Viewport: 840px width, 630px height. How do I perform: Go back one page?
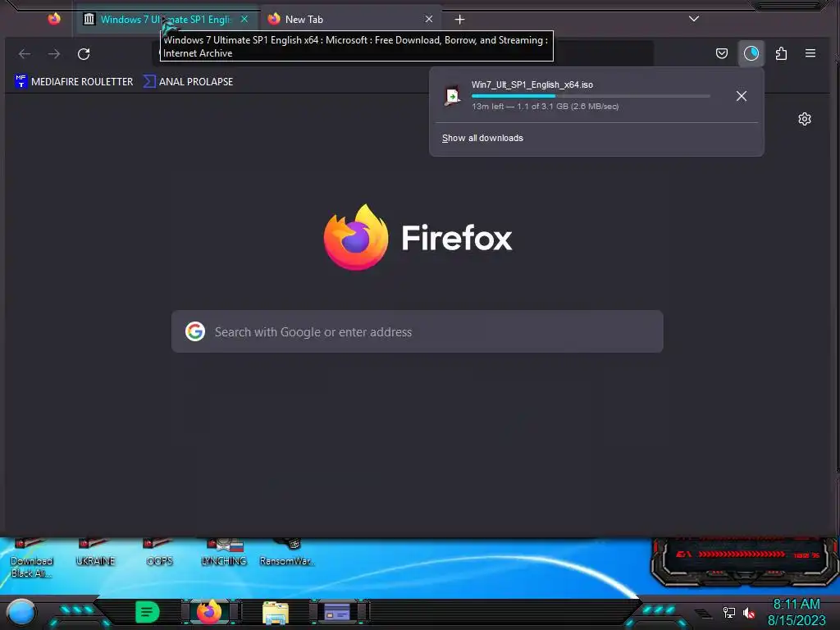click(25, 53)
